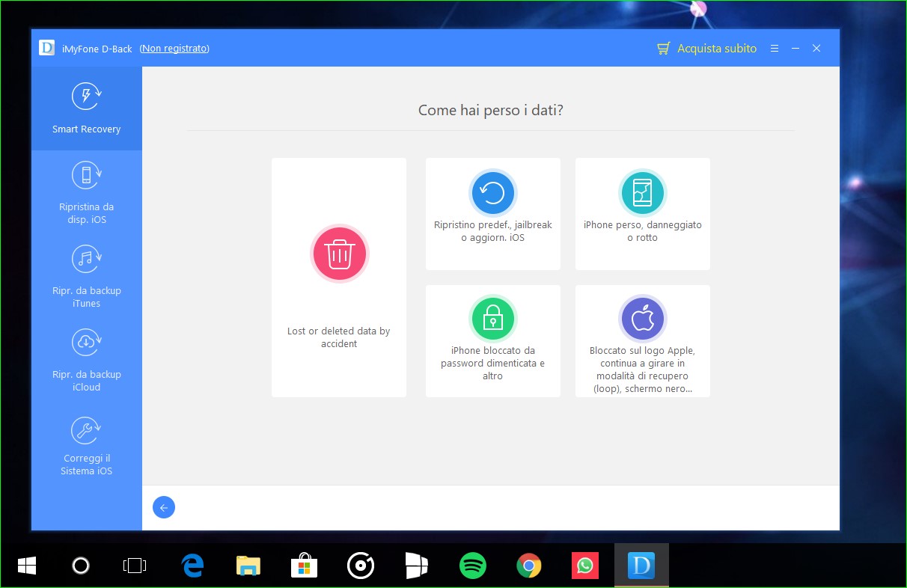Click Acquista subito purchase link

(x=717, y=49)
